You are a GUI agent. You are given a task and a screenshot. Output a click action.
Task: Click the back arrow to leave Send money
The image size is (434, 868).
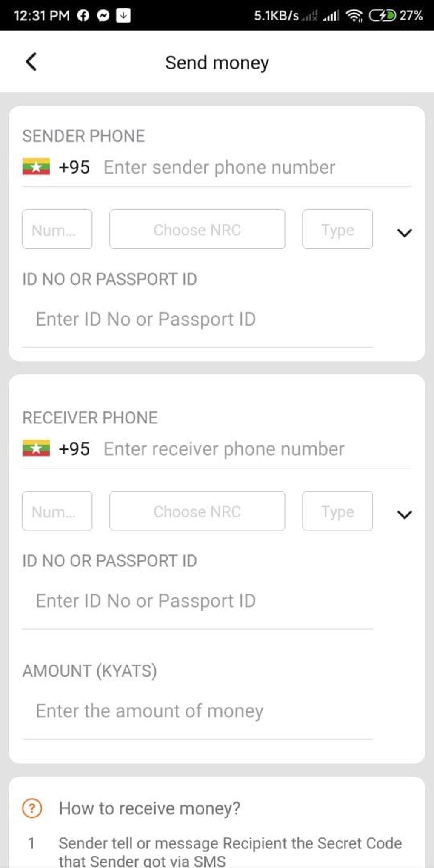click(31, 62)
